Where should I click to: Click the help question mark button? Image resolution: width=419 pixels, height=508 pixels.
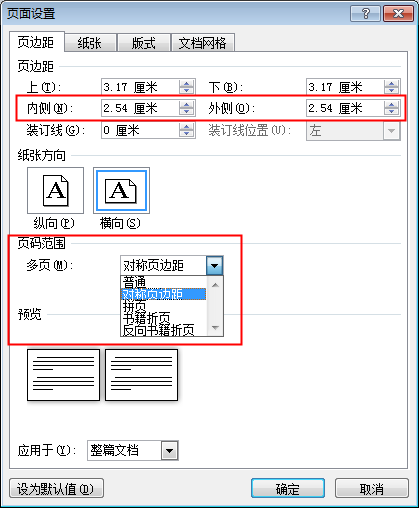365,13
